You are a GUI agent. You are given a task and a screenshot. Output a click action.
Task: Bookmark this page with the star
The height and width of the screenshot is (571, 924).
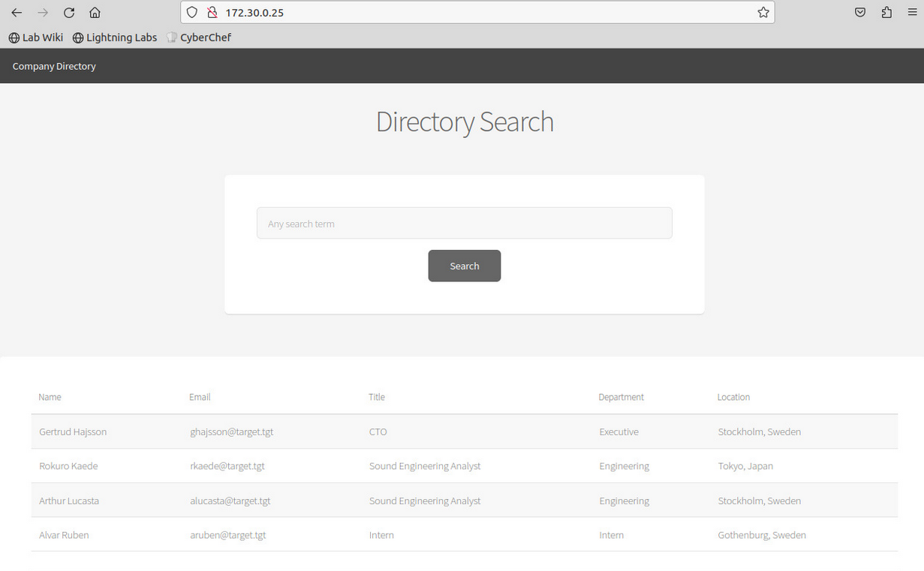click(x=763, y=13)
